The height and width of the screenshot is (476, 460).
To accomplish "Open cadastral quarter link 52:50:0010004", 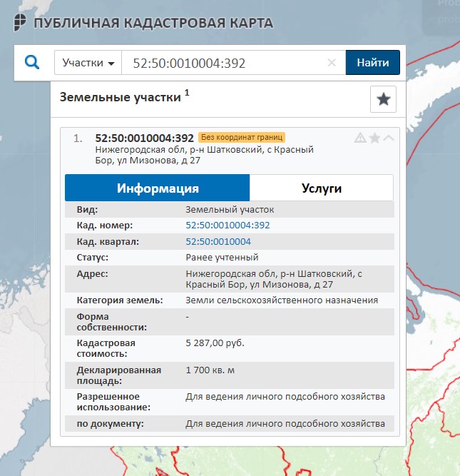I will (x=218, y=242).
